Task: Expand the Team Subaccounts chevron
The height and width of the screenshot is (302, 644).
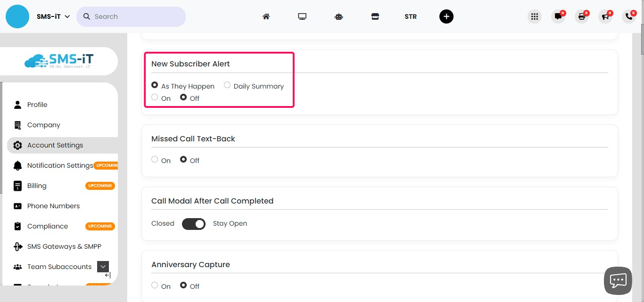Action: [x=103, y=266]
